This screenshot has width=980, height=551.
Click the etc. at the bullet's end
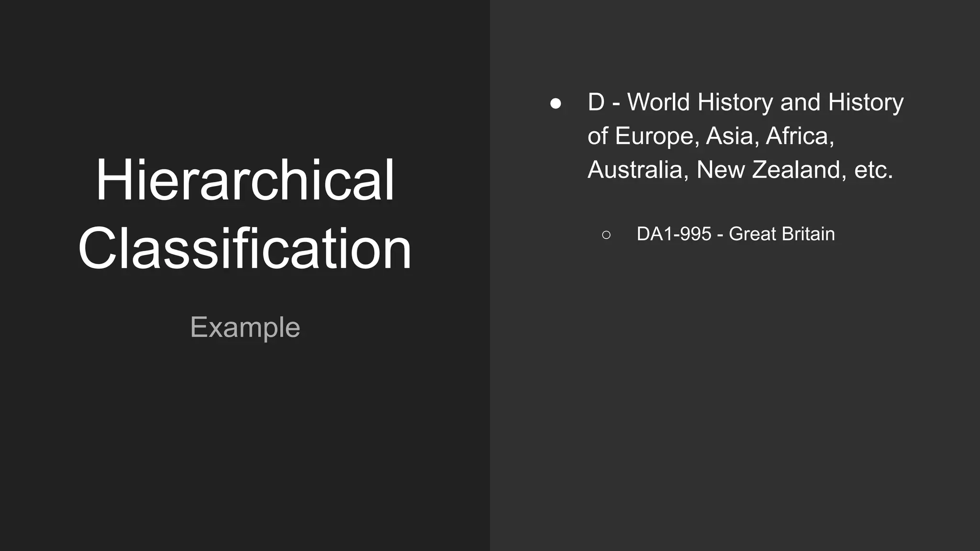873,170
